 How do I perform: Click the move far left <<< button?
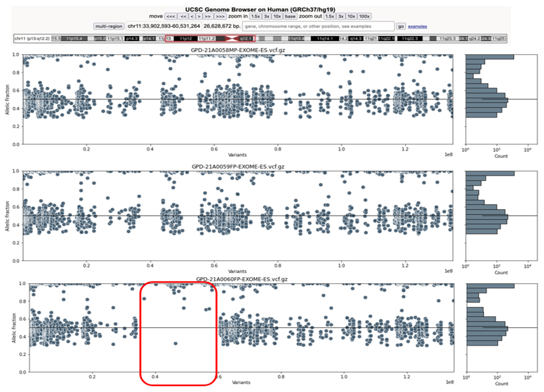[x=171, y=16]
